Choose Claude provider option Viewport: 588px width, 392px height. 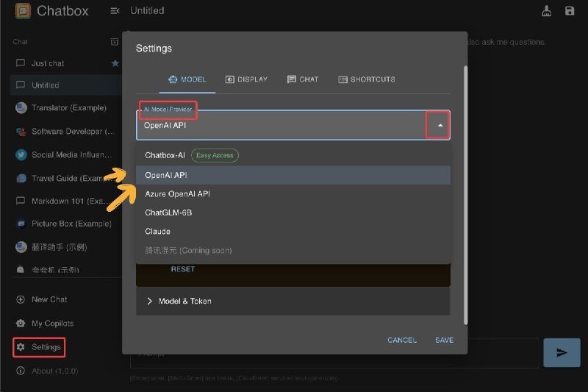pyautogui.click(x=293, y=232)
